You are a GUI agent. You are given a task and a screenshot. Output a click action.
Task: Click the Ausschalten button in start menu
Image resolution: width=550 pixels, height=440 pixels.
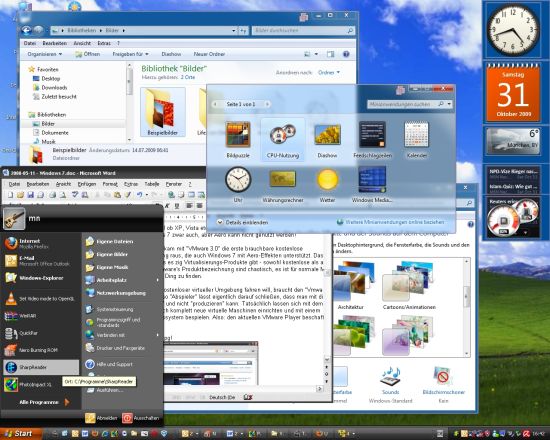[x=141, y=418]
